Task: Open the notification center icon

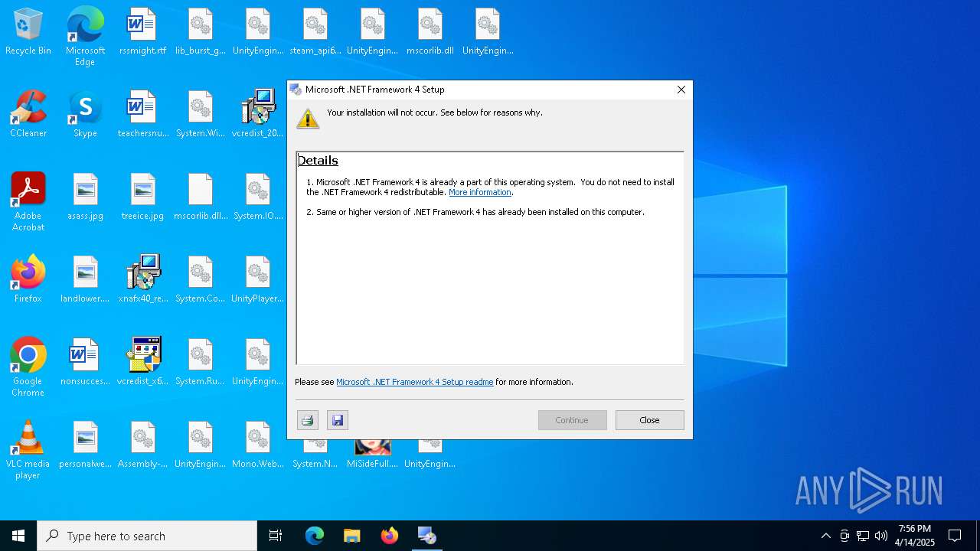Action: (x=955, y=536)
